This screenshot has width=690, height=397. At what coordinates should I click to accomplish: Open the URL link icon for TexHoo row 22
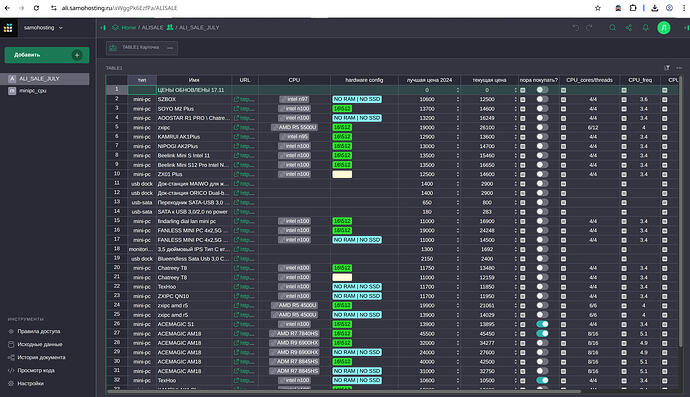236,287
